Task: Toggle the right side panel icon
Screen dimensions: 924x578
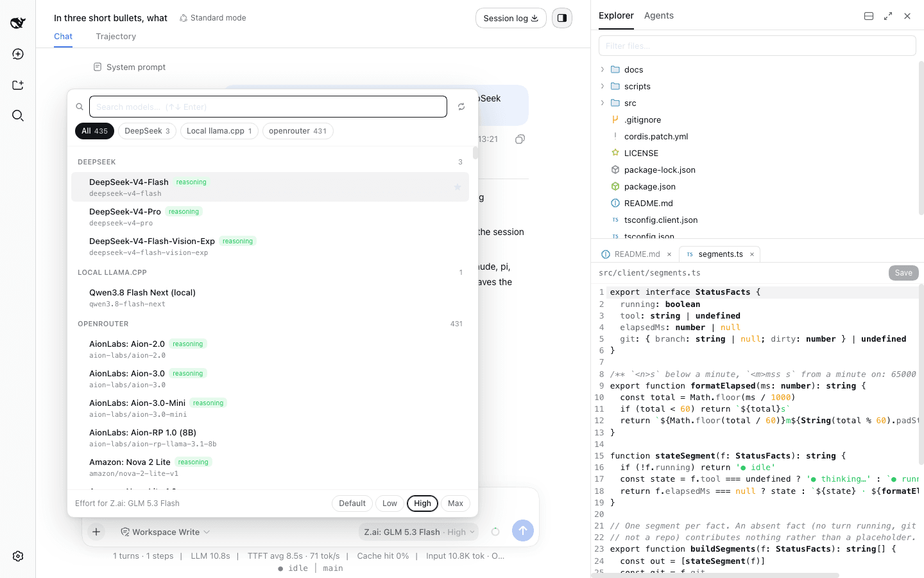Action: tap(562, 18)
